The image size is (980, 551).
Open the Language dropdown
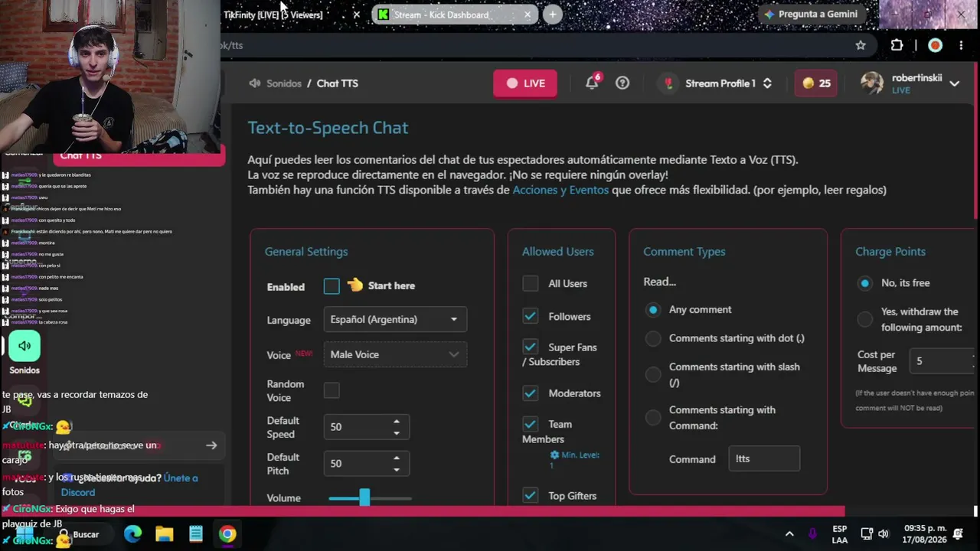(x=395, y=319)
